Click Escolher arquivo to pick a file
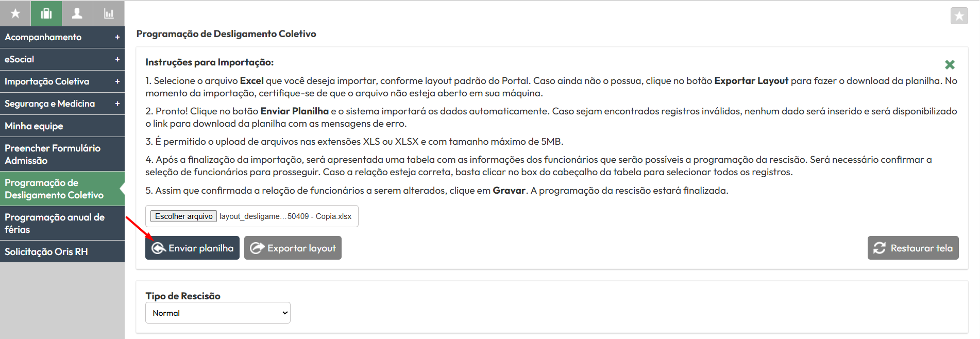The width and height of the screenshot is (980, 339). [184, 216]
